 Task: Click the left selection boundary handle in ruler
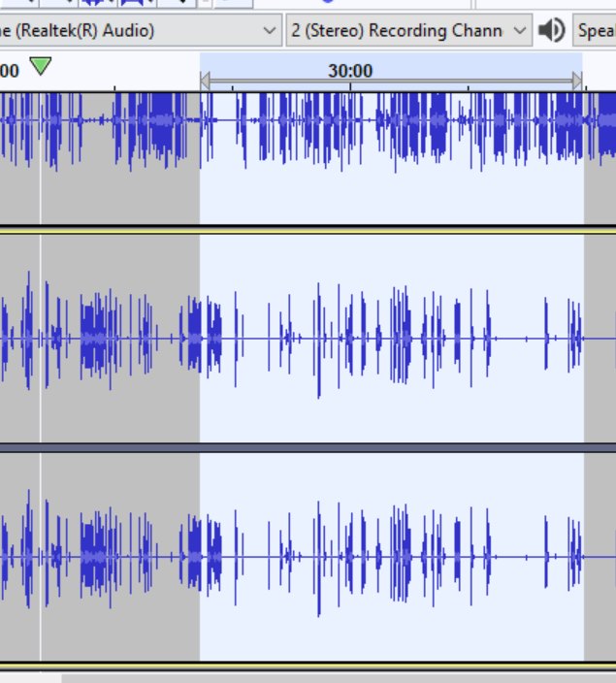click(205, 81)
